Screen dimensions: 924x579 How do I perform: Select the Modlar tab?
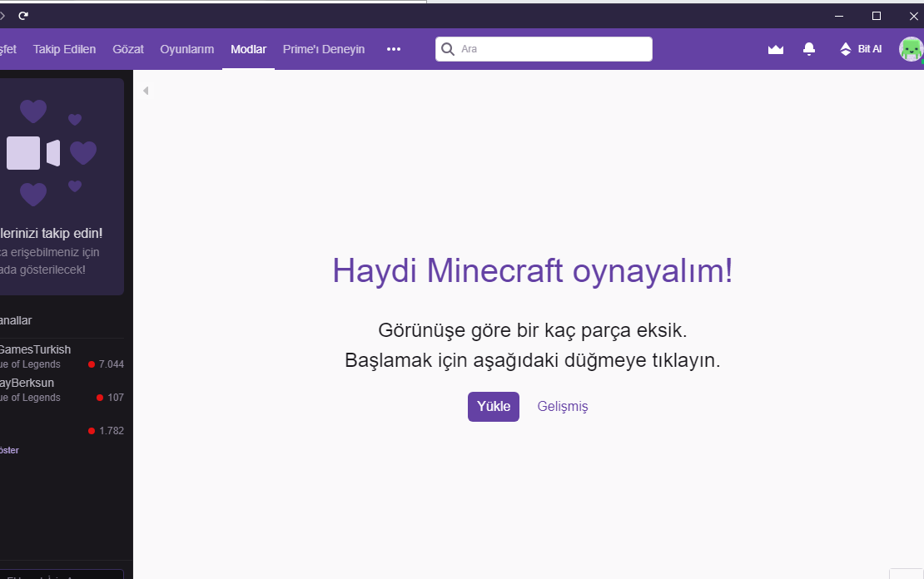coord(248,49)
